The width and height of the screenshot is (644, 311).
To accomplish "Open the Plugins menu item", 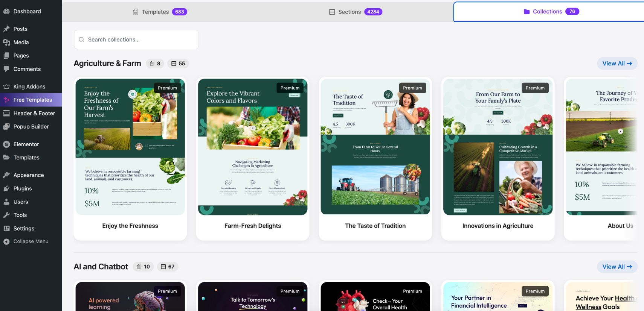I will [31, 188].
